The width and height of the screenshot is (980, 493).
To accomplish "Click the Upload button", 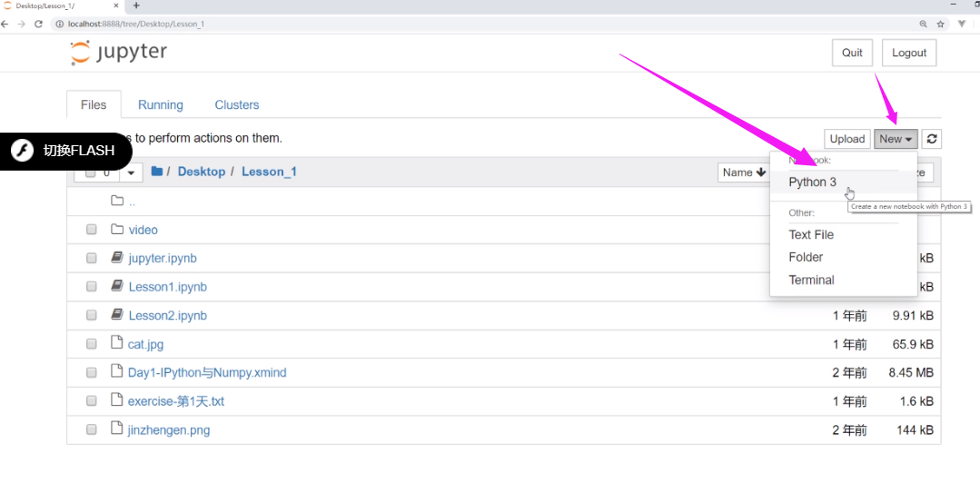I will coord(846,139).
